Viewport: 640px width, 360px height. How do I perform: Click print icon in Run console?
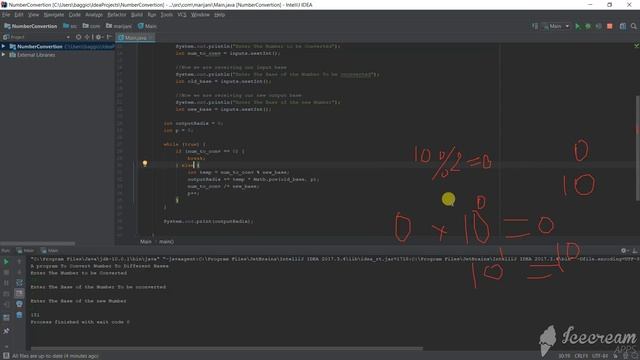click(19, 304)
